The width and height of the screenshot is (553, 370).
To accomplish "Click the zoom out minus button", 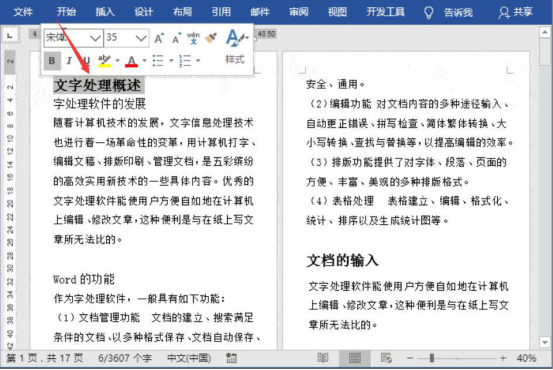I will point(410,358).
